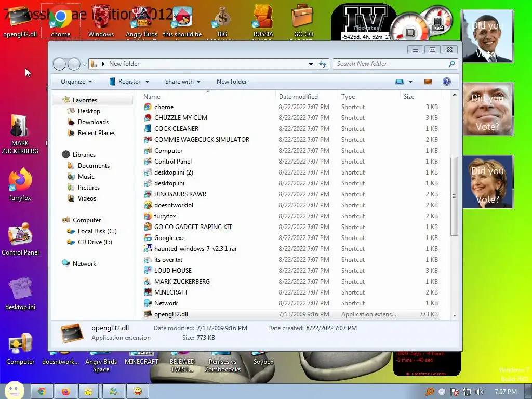532x399 pixels.
Task: Open the view options dropdown arrow
Action: point(410,82)
